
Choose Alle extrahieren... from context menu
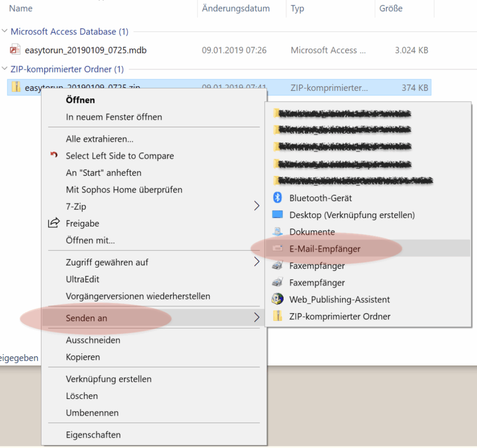(x=100, y=139)
